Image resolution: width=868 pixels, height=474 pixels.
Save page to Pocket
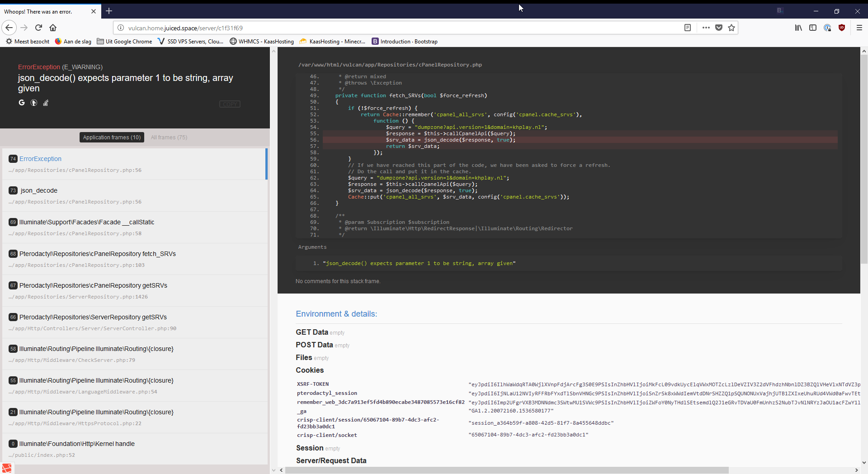pos(719,28)
